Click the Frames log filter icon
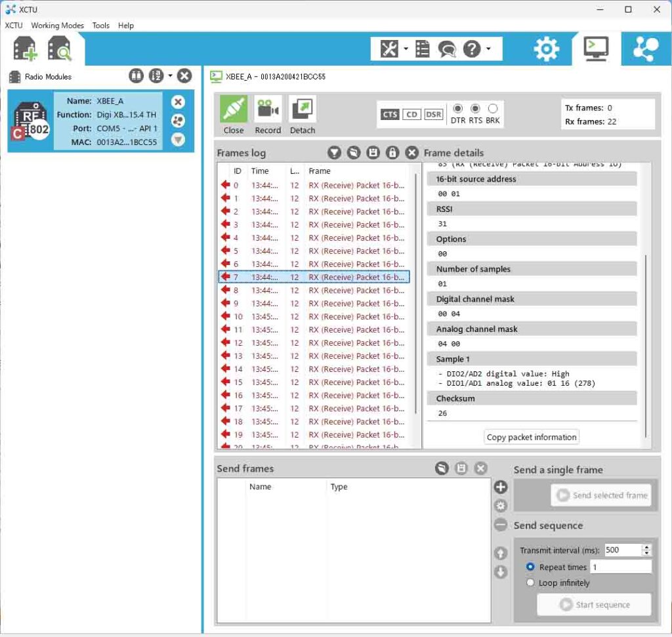The height and width of the screenshot is (637, 672). pyautogui.click(x=334, y=153)
